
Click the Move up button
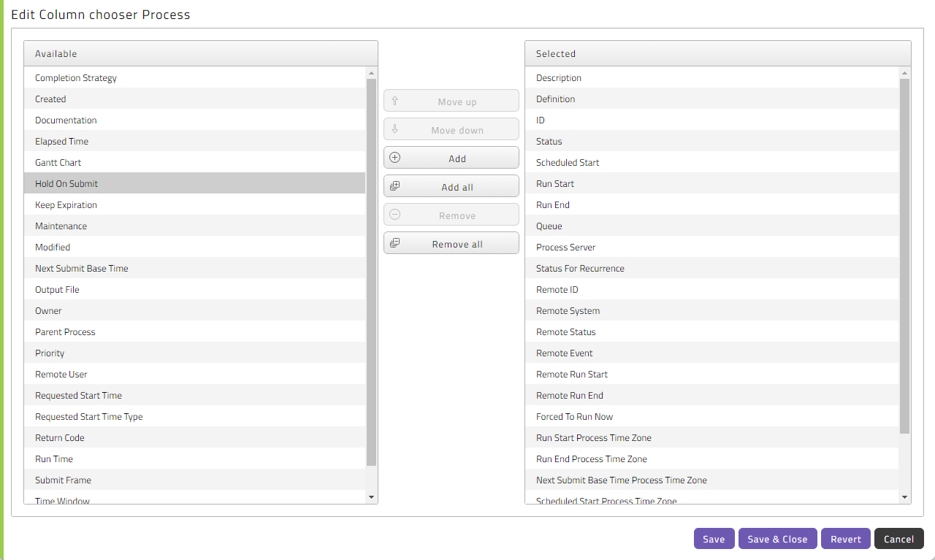(x=451, y=101)
